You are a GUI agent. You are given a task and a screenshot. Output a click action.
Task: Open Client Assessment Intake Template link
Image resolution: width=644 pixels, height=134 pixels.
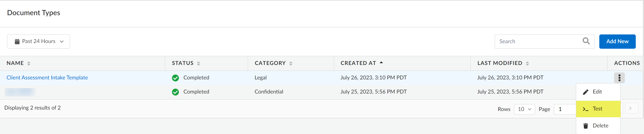(47, 78)
